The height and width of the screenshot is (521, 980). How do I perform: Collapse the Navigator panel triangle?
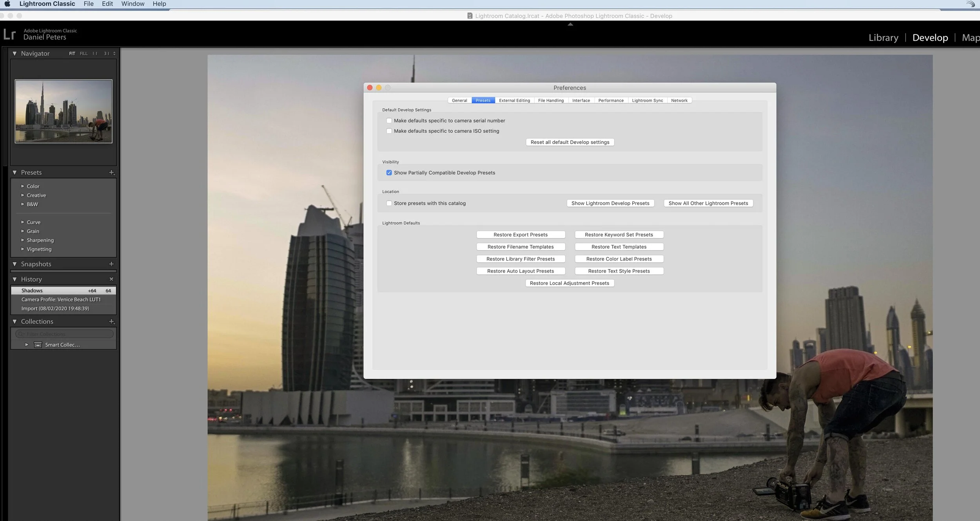(x=15, y=54)
